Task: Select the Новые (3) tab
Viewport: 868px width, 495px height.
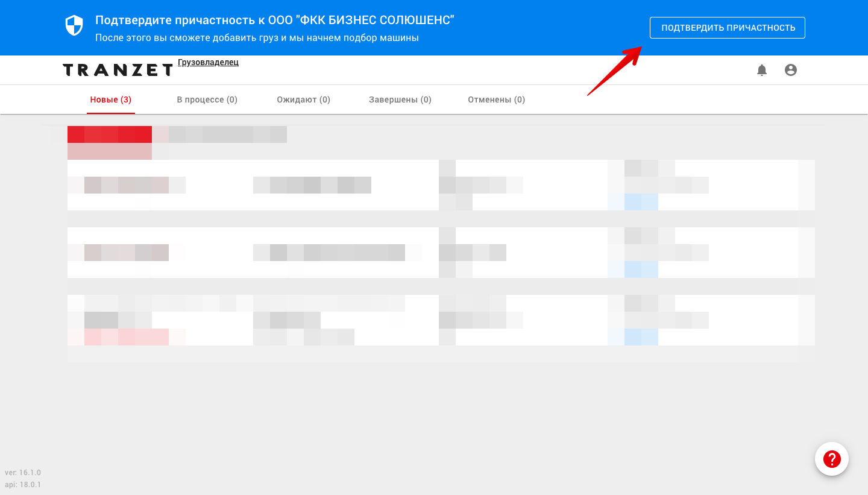Action: 111,99
